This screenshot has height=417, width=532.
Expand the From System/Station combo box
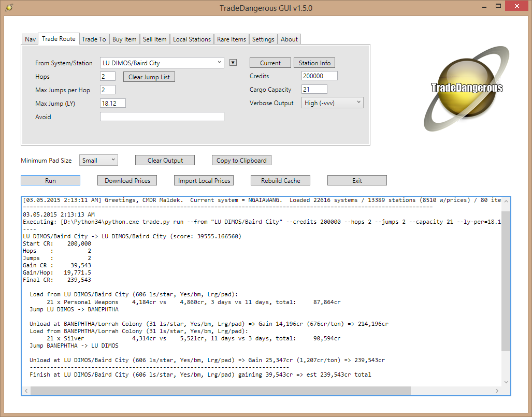click(x=219, y=63)
